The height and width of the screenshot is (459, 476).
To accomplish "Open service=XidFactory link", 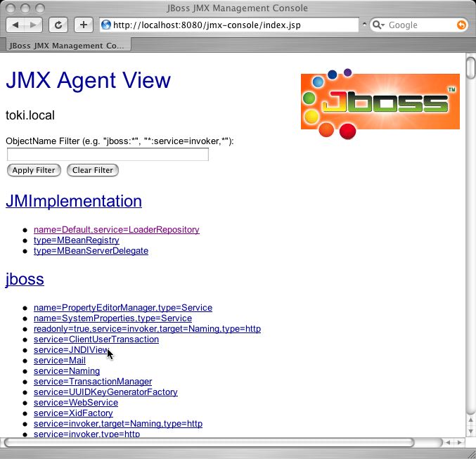I will tap(73, 413).
